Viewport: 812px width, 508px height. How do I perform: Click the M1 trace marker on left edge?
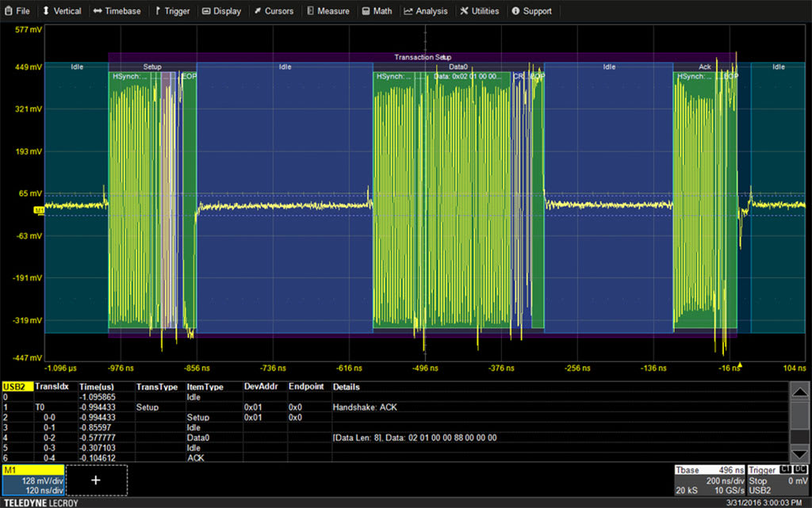coord(39,210)
